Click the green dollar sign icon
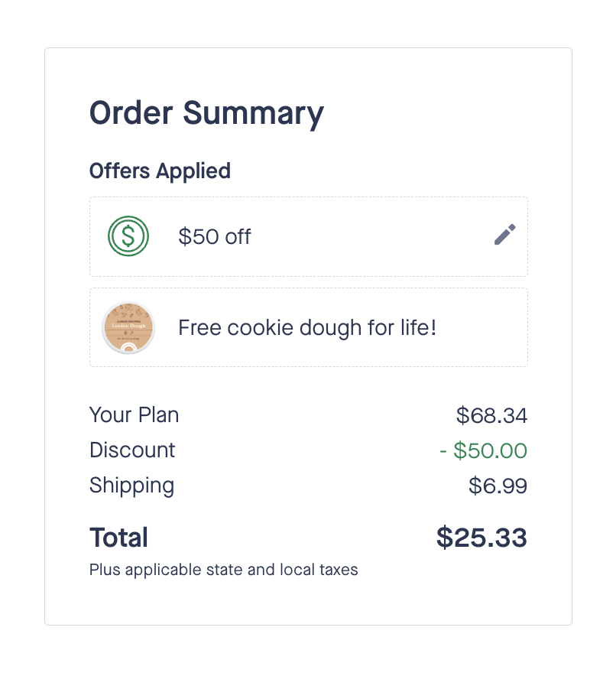616x676 pixels. tap(128, 236)
